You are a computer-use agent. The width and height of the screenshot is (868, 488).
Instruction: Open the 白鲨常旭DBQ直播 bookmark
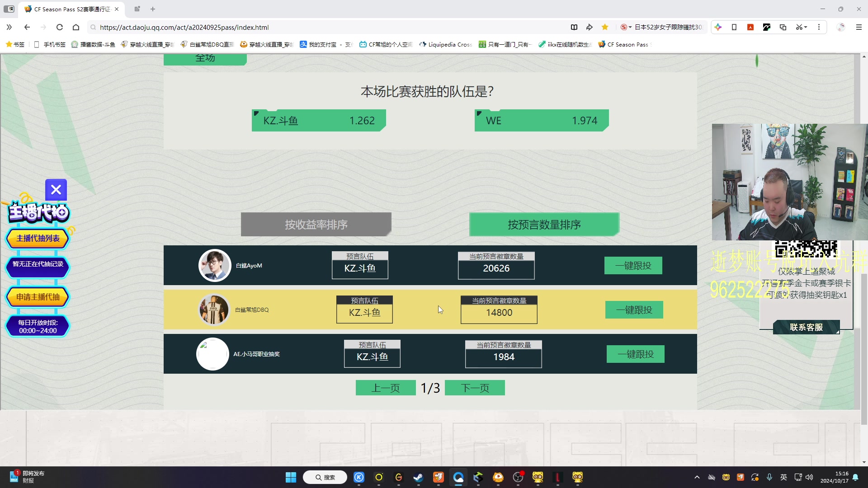(207, 44)
